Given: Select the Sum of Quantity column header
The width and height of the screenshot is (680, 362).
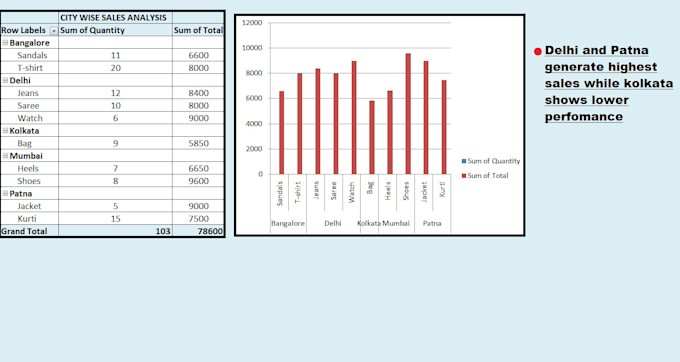Looking at the screenshot, I should pos(115,30).
